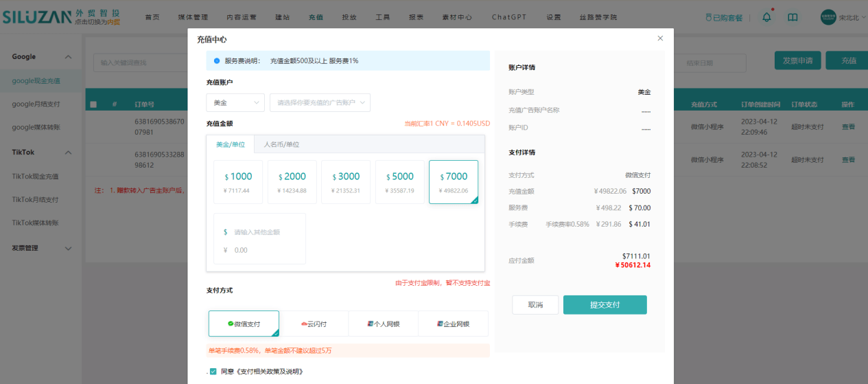
Task: Switch to the 人名币/单位 tab
Action: tap(281, 144)
